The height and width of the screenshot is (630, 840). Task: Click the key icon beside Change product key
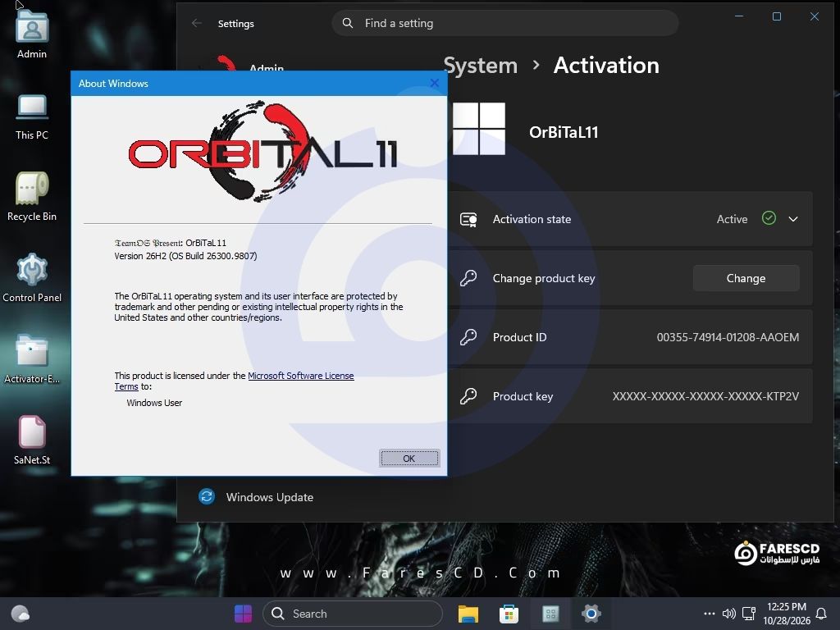[x=468, y=278]
